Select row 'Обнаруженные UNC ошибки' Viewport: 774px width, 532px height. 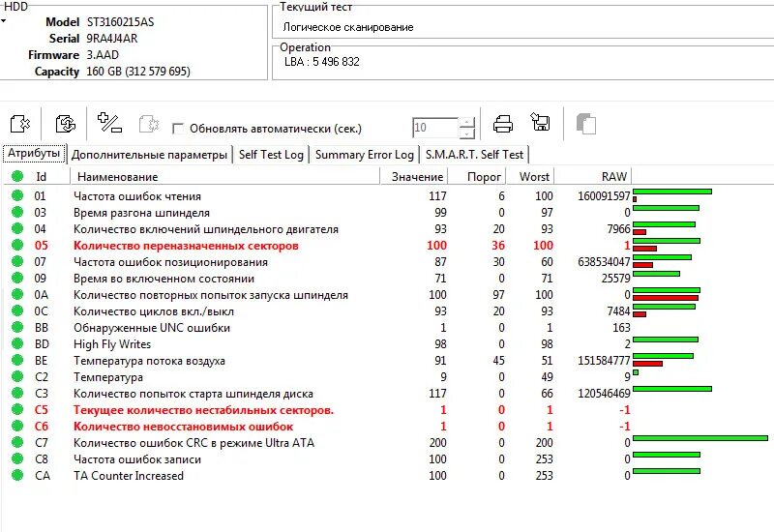(x=385, y=327)
